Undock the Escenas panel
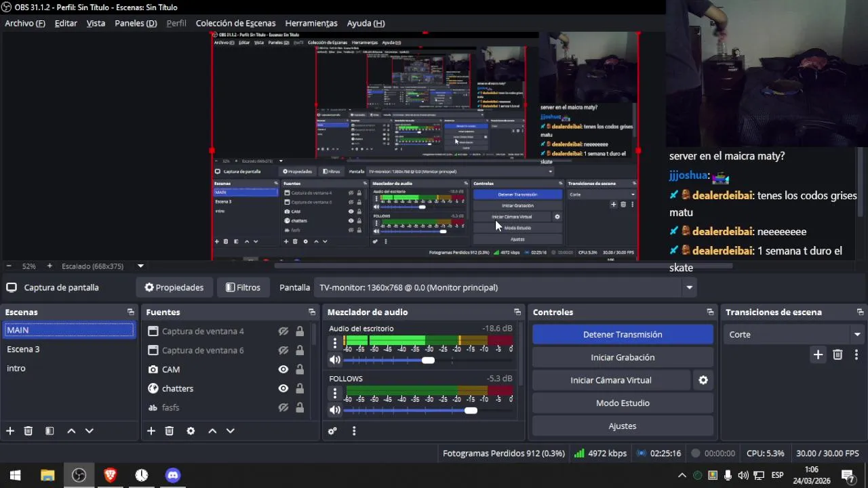This screenshot has width=868, height=488. [x=131, y=312]
